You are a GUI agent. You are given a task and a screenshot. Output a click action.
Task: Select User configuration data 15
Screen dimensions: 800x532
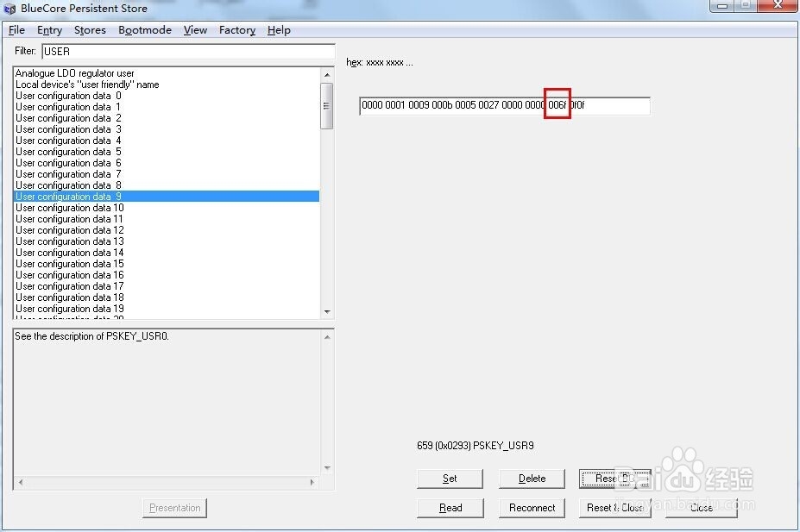coord(167,264)
